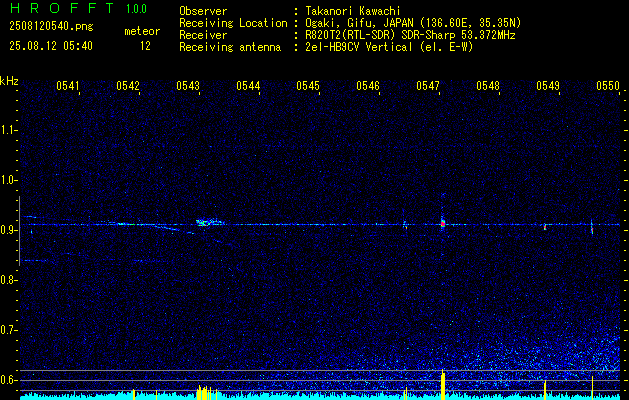Viewport: 629px width, 400px height.
Task: Select the 0.8 kHz axis label
Action: (8, 280)
